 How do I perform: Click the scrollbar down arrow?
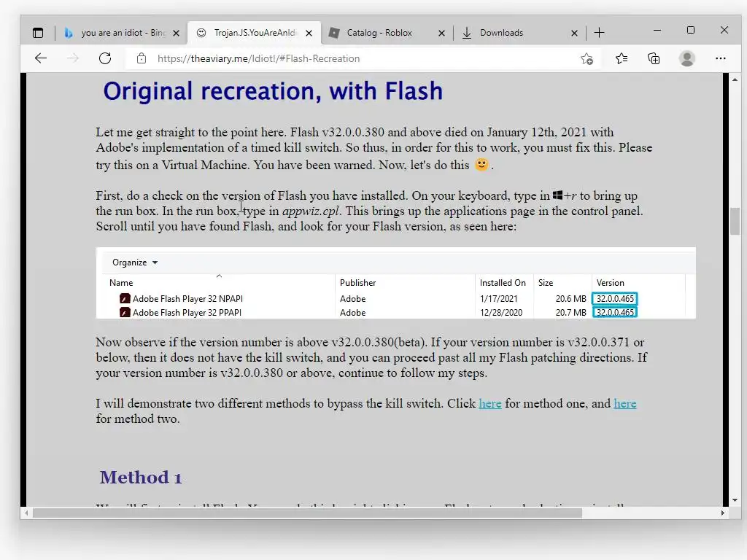click(x=735, y=500)
